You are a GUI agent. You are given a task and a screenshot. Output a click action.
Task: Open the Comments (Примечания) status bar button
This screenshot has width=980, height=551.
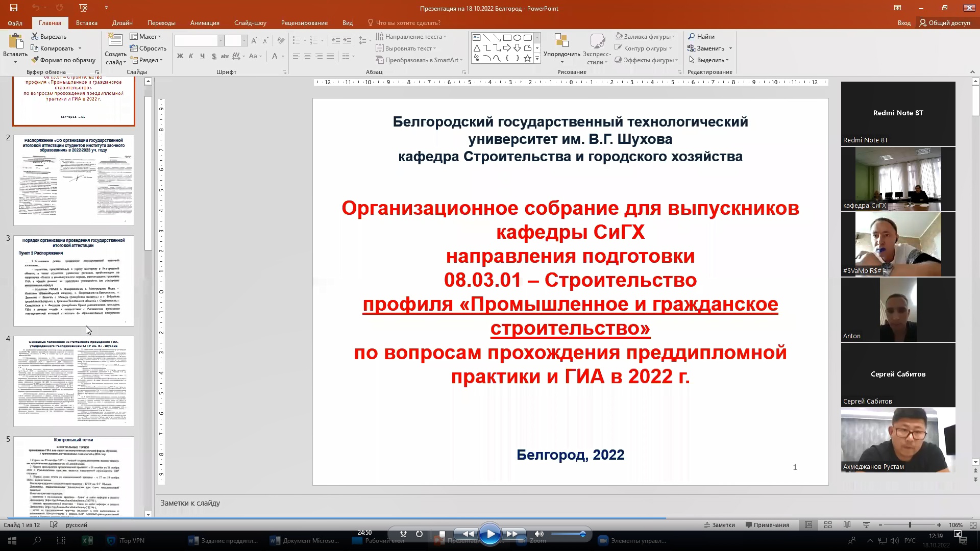point(767,524)
